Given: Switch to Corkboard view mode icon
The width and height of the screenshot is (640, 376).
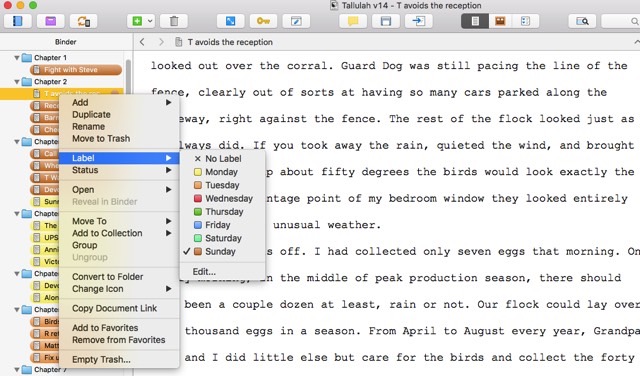Looking at the screenshot, I should 500,21.
